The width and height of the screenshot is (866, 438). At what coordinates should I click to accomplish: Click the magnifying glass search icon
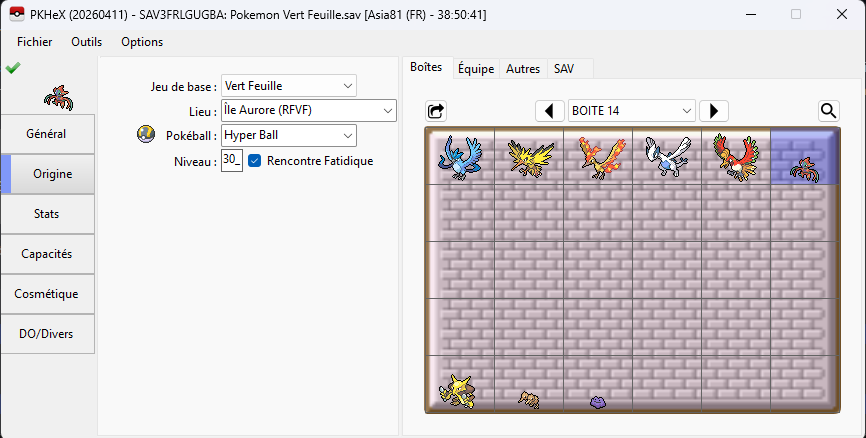pos(828,111)
